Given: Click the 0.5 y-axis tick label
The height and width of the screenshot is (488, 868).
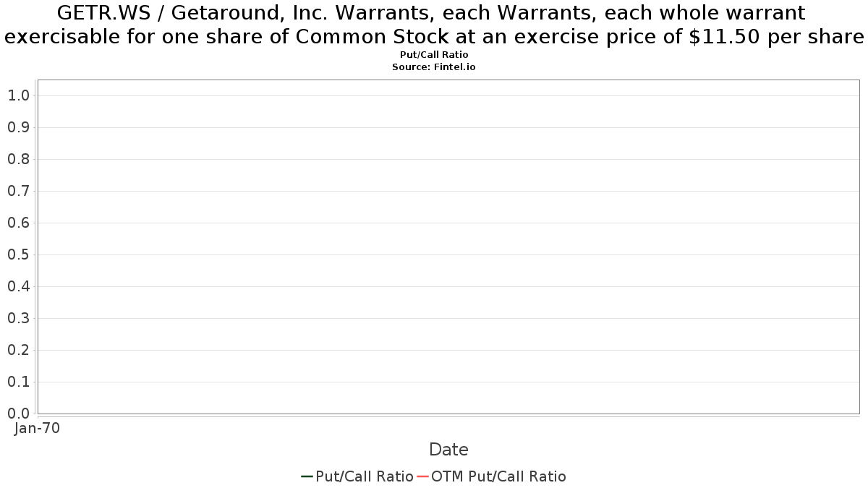Looking at the screenshot, I should 18,254.
